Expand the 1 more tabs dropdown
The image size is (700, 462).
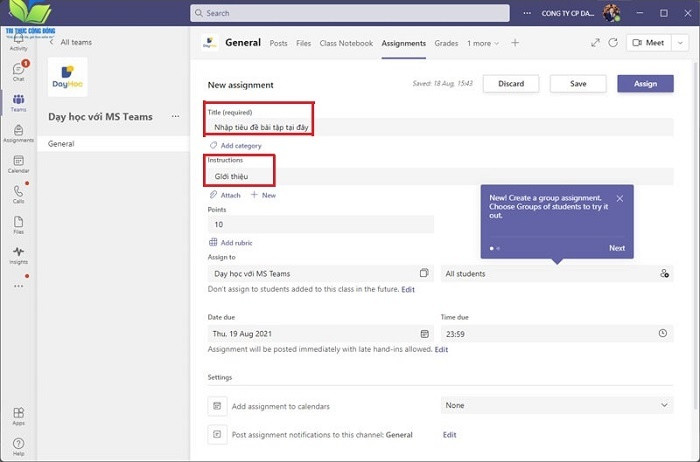[x=483, y=43]
